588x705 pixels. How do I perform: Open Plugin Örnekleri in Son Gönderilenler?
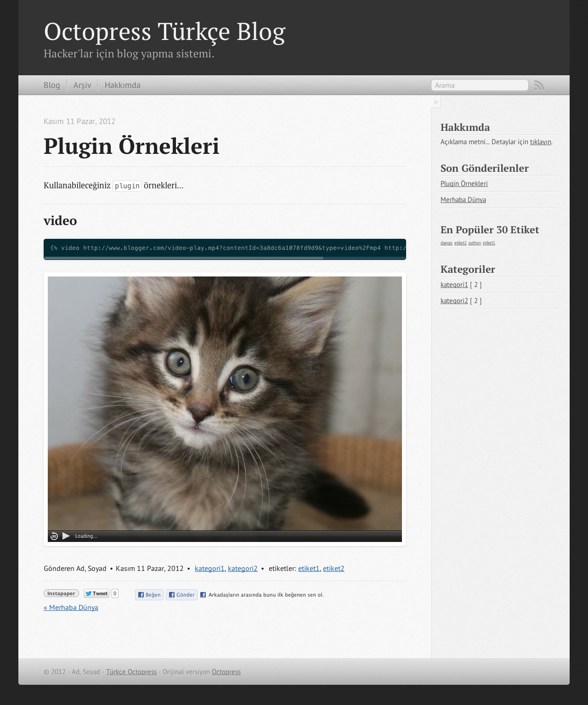point(464,184)
